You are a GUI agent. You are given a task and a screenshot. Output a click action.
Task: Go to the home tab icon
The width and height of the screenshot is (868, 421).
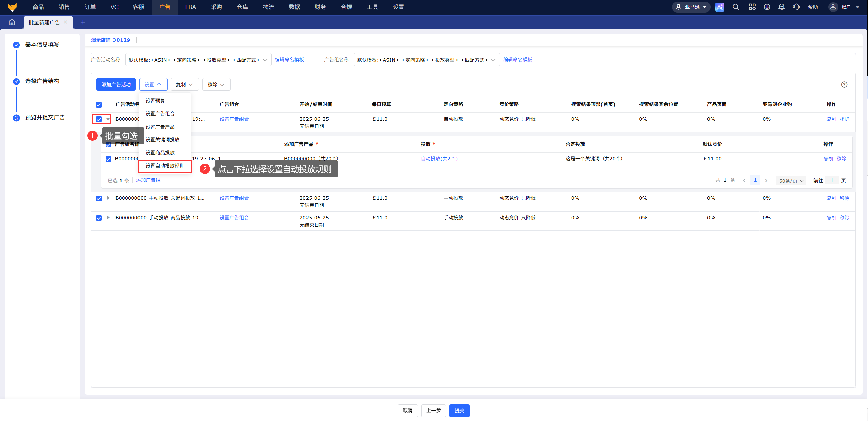[x=12, y=22]
